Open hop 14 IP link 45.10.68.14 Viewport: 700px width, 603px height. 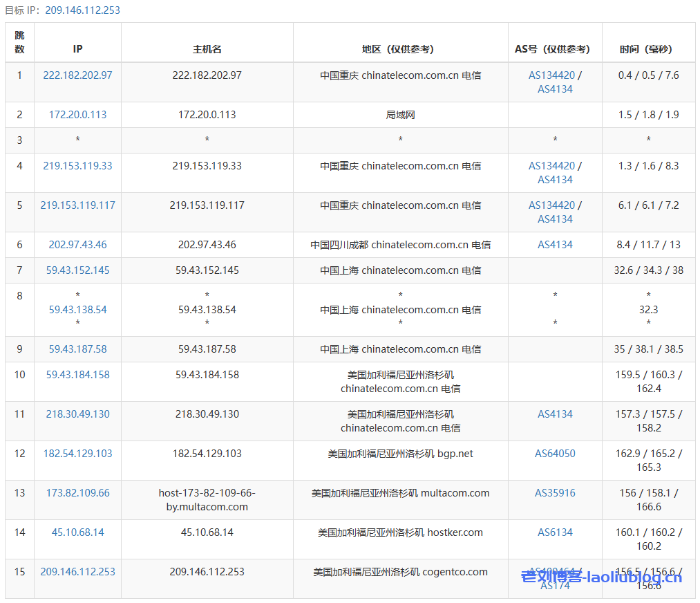[x=77, y=532]
